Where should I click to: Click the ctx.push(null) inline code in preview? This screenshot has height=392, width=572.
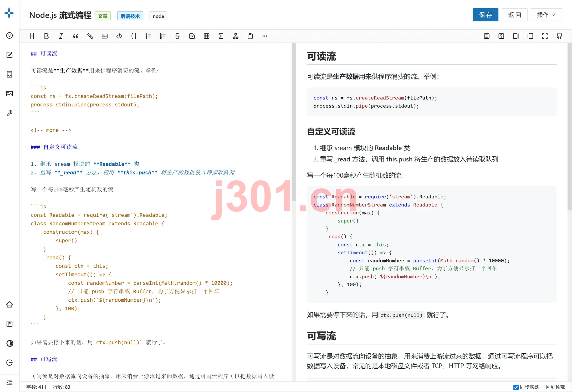point(401,315)
